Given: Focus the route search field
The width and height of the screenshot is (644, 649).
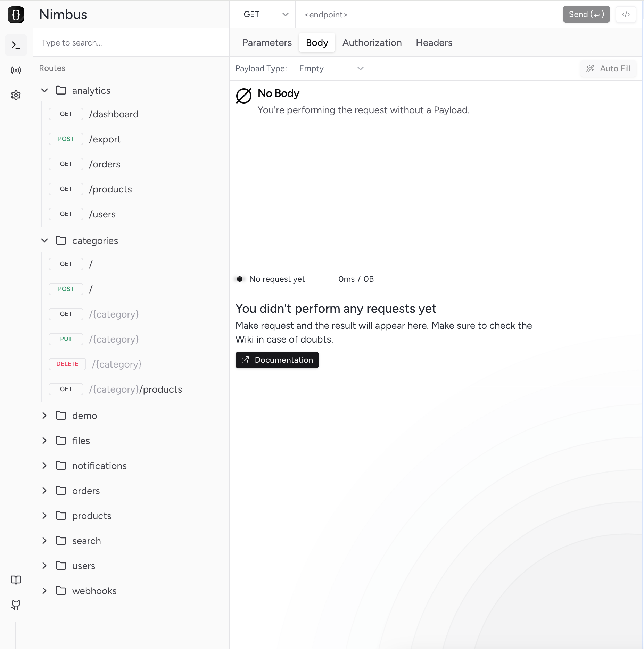Looking at the screenshot, I should (x=131, y=43).
